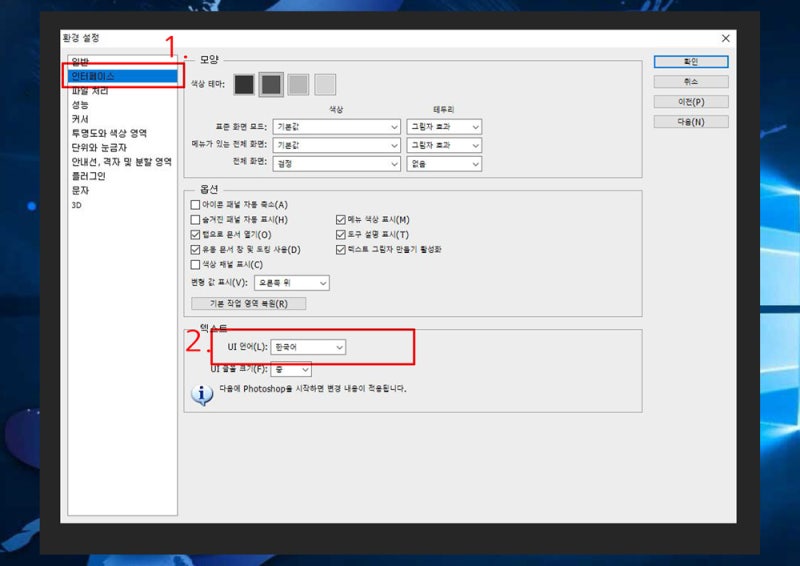Enable 색상 채널 표시(C) checkbox
800x566 pixels.
pos(195,264)
